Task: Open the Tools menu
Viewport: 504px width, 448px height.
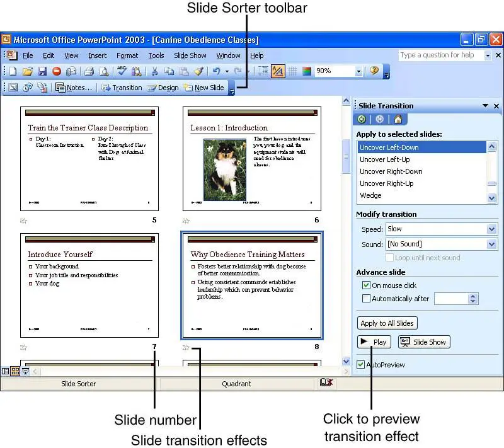Action: coord(156,55)
